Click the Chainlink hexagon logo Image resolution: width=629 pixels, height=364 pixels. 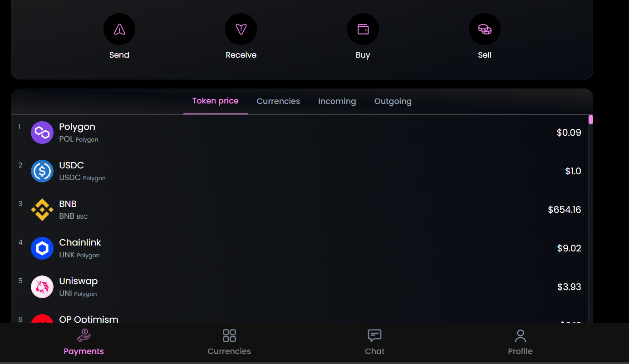tap(42, 248)
